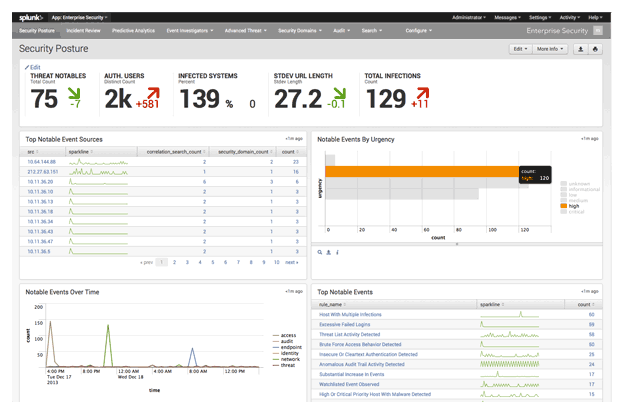The height and width of the screenshot is (415, 625).
Task: Open the Security Domains dropdown
Action: [299, 31]
